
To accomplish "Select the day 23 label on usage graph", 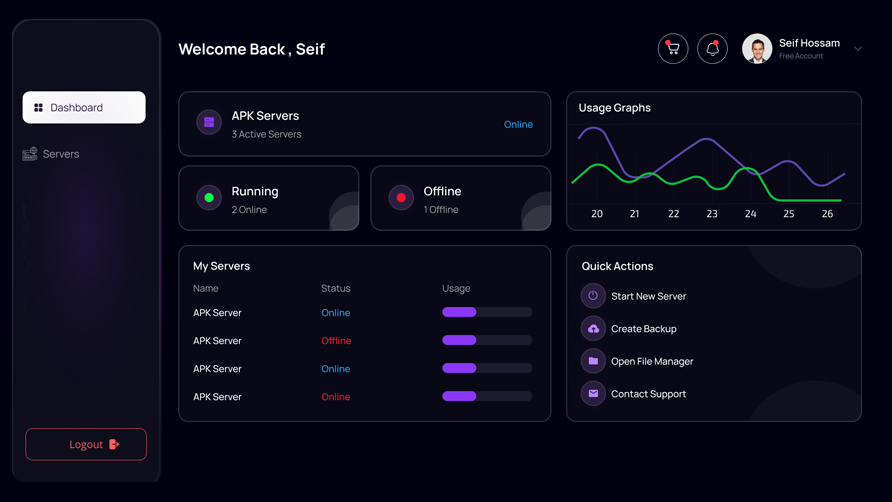I will [x=712, y=214].
